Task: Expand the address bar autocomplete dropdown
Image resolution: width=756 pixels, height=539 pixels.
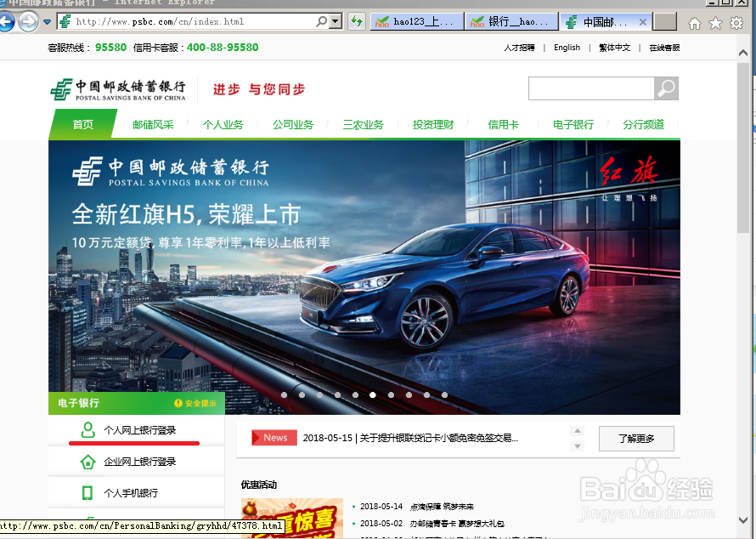Action: [x=336, y=21]
